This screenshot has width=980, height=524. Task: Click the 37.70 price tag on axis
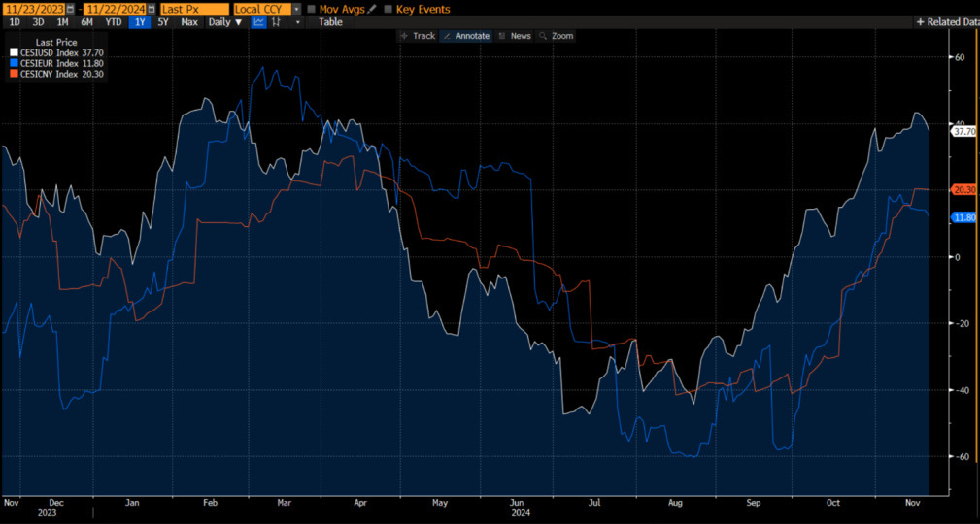click(963, 132)
